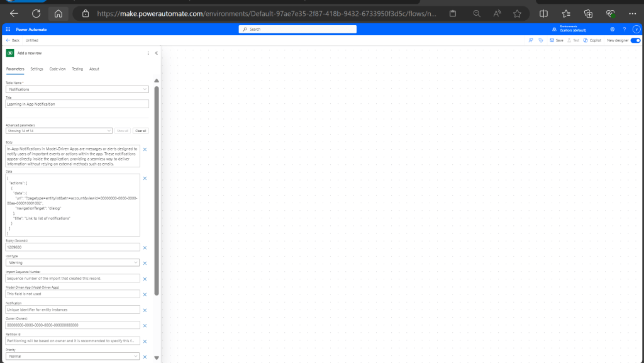The image size is (644, 363).
Task: Click the flow checker stethoscope icon
Action: [x=541, y=40]
